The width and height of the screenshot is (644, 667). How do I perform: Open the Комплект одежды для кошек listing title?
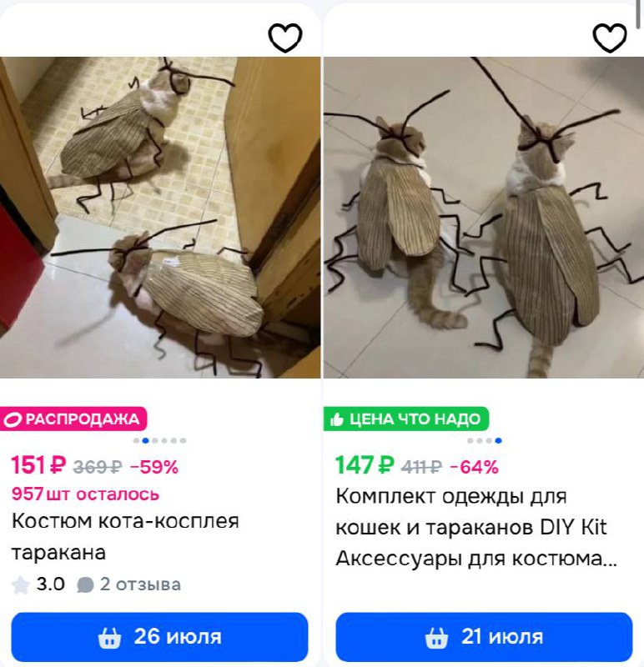476,527
